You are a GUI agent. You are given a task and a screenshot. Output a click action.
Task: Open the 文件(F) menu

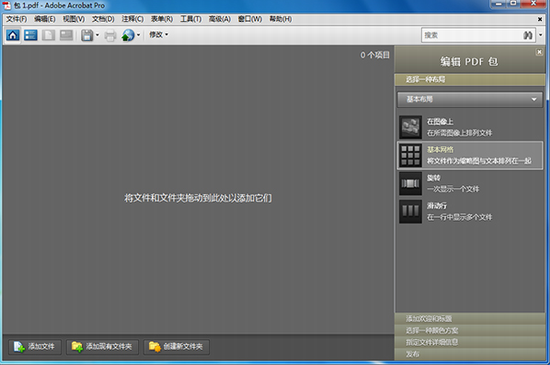pyautogui.click(x=16, y=19)
